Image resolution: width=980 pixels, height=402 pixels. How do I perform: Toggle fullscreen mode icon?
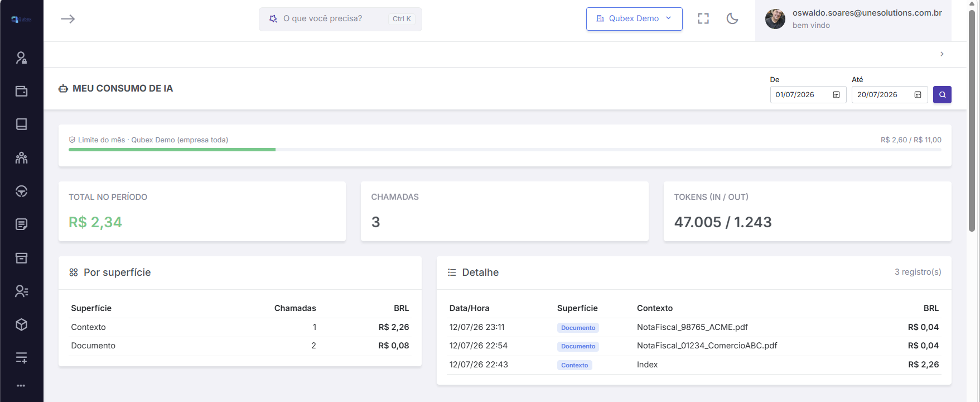703,18
